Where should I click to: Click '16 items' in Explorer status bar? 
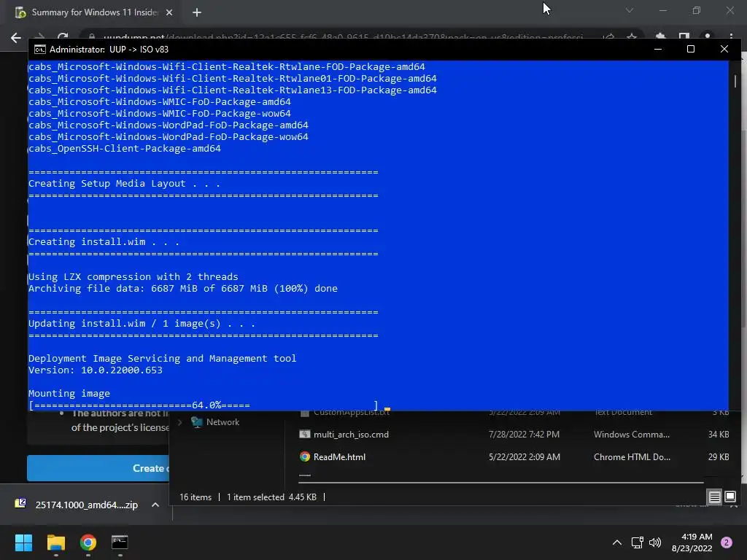tap(196, 497)
